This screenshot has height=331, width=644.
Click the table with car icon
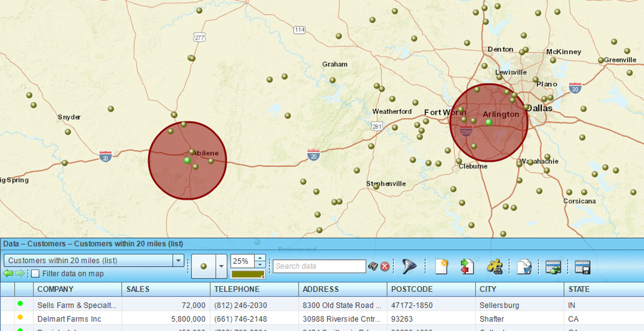553,267
